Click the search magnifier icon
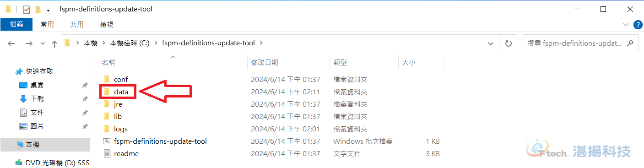 [x=630, y=43]
